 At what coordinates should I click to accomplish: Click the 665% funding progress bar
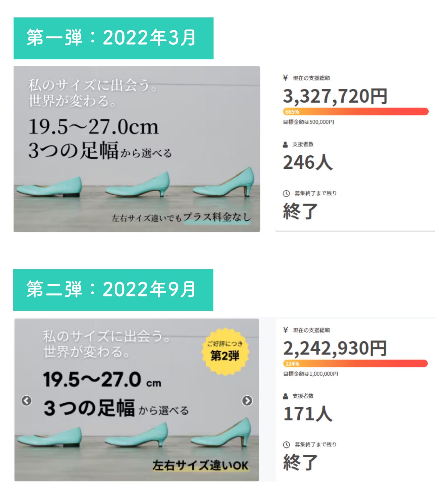coord(355,112)
